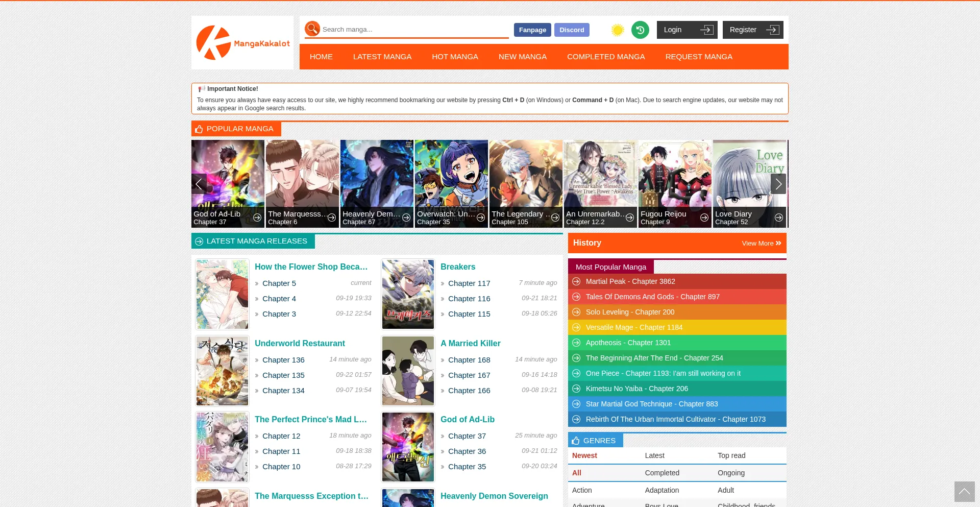
Task: Slide popular manga carousel to next
Action: coord(778,184)
